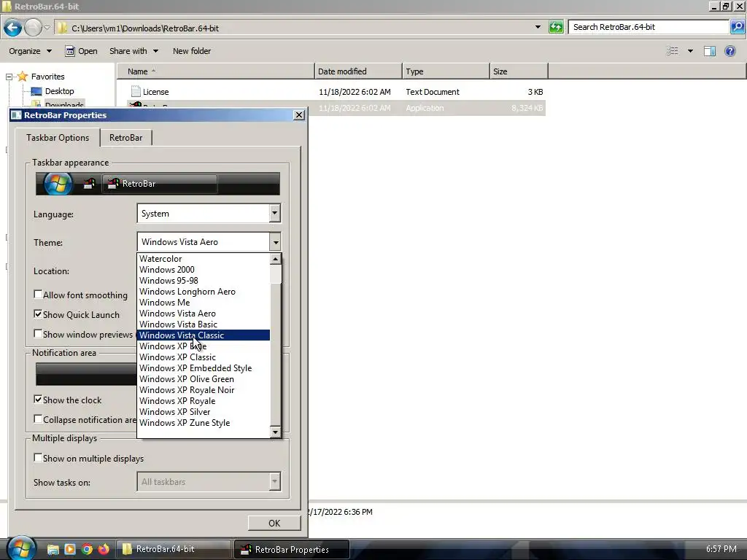Click the RetroBar quick launch icon in preview
This screenshot has height=560, width=747.
coord(89,184)
